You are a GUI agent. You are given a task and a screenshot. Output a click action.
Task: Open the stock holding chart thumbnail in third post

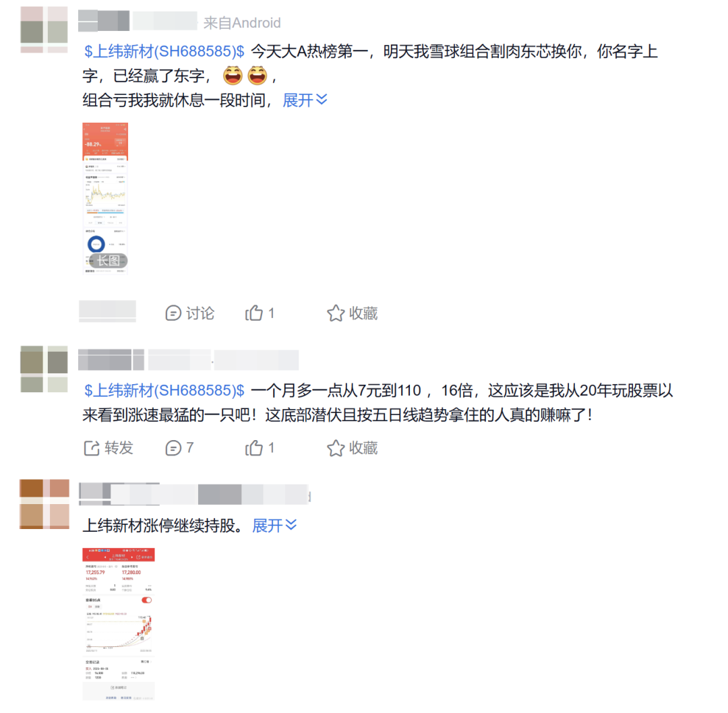point(119,624)
